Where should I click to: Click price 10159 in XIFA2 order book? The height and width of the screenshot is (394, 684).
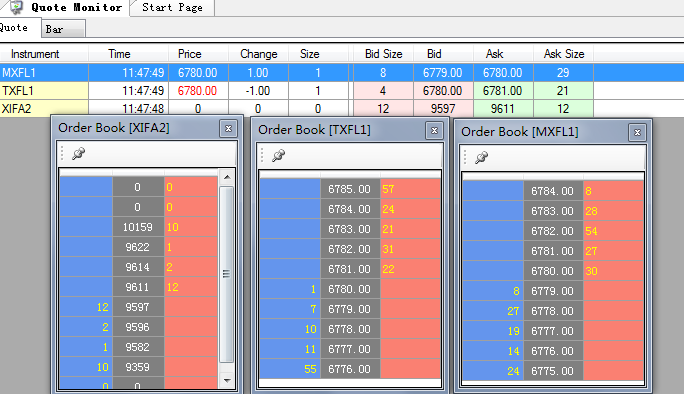[x=138, y=227]
